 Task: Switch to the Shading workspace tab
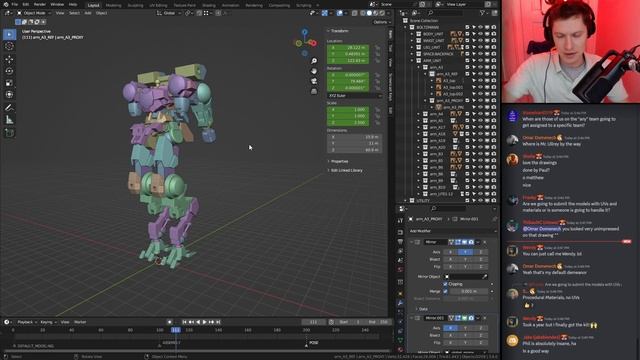[209, 5]
